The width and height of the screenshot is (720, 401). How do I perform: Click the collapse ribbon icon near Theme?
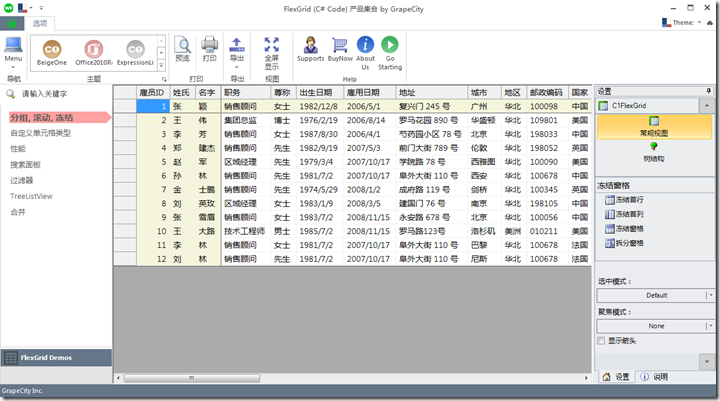click(710, 23)
